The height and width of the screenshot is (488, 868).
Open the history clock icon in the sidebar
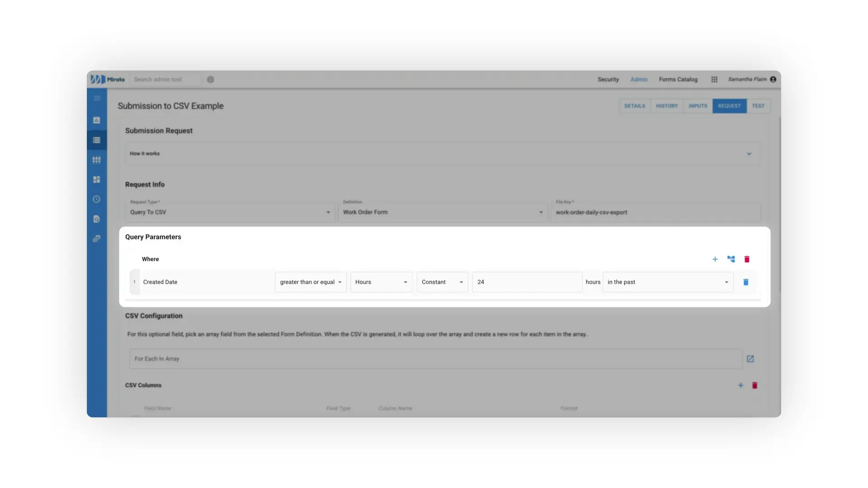[x=96, y=199]
